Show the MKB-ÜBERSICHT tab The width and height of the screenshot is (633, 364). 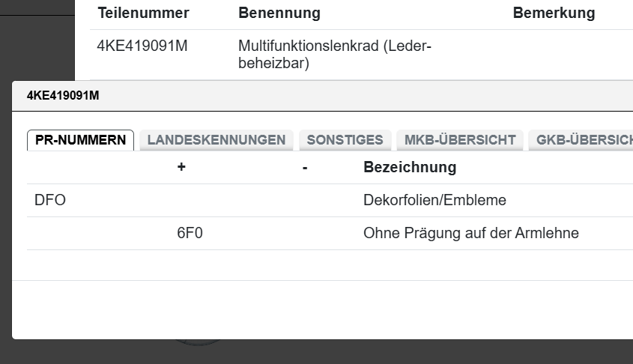tap(460, 140)
